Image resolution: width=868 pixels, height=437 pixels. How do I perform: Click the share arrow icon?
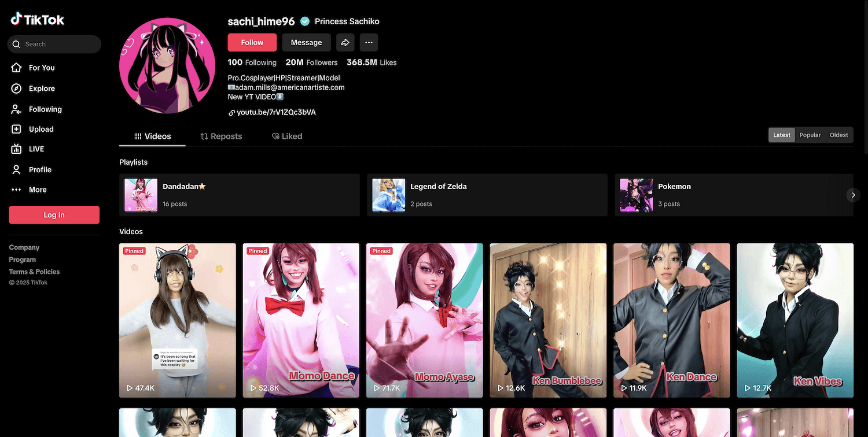(345, 42)
